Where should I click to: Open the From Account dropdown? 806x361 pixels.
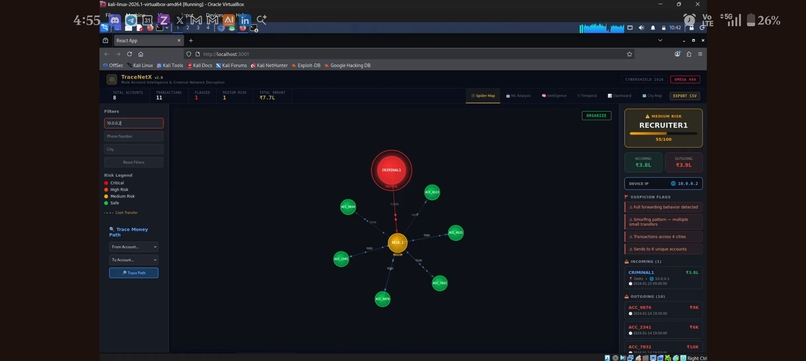(134, 247)
